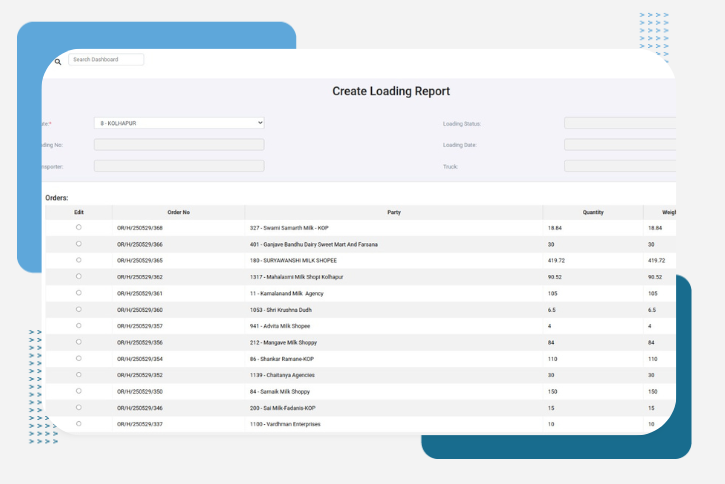
Task: Click party 1053 - Shri Krushna Dudh
Action: [x=281, y=310]
